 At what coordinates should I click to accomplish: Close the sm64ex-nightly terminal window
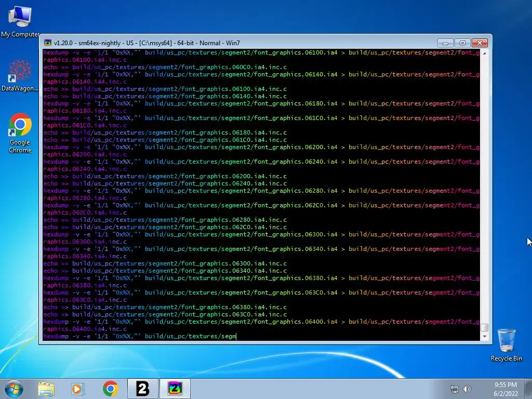[480, 43]
